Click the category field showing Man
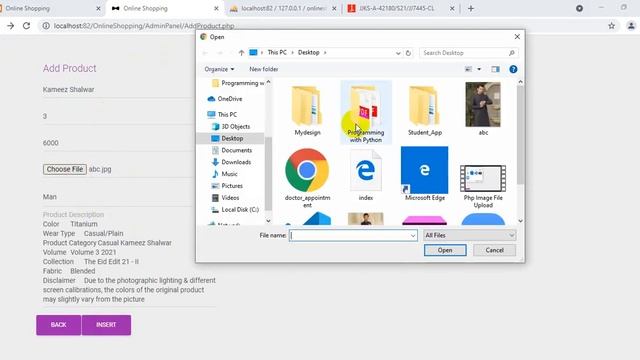This screenshot has height=360, width=640. (x=118, y=197)
